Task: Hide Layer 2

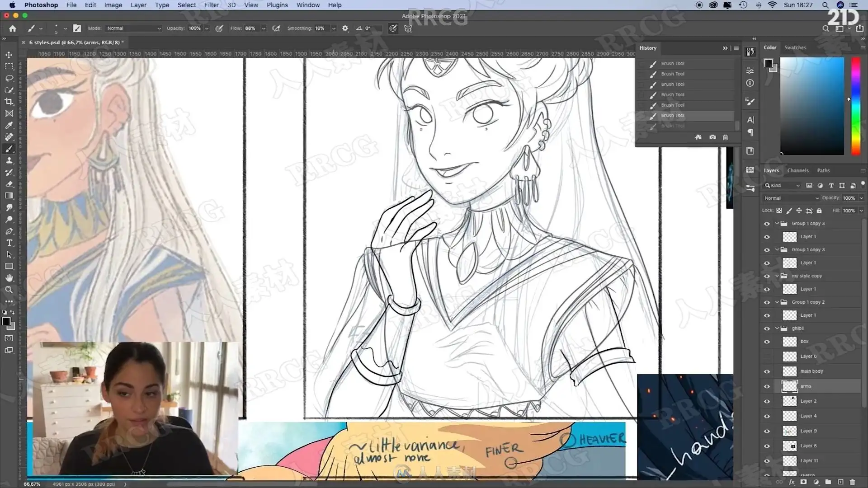Action: coord(767,401)
